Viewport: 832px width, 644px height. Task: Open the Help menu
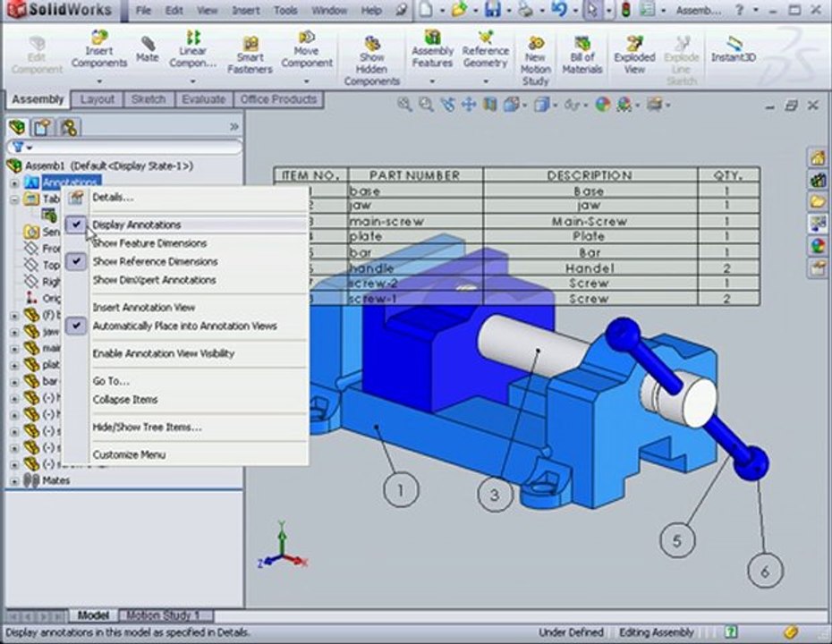click(371, 10)
